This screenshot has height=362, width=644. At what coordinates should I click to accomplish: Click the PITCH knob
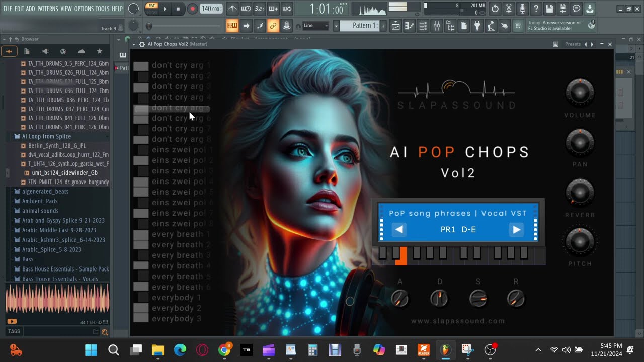tap(580, 242)
